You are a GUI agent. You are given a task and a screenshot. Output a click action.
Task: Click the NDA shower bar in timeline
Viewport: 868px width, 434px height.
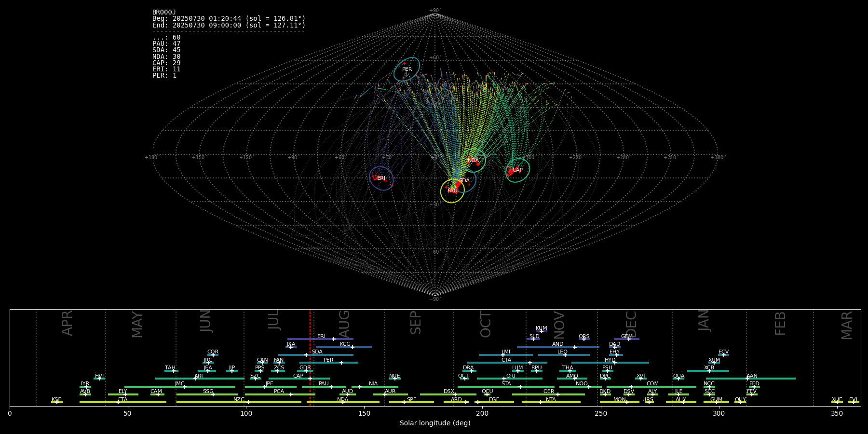(343, 402)
